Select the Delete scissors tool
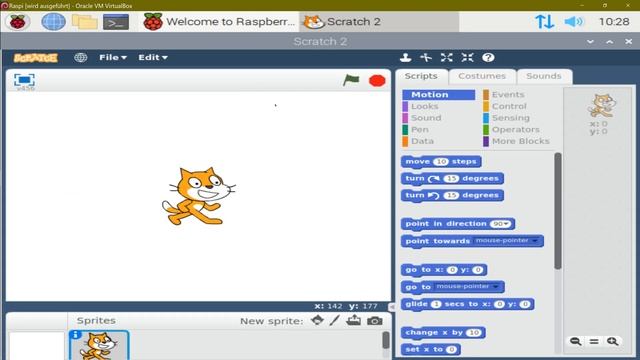 pos(426,58)
